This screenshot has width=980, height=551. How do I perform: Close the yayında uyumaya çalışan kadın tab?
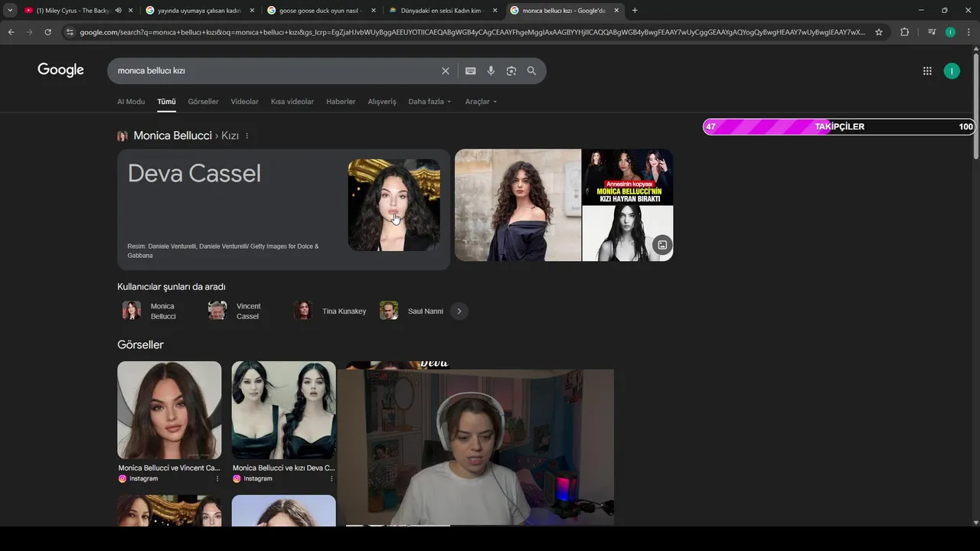click(x=252, y=10)
